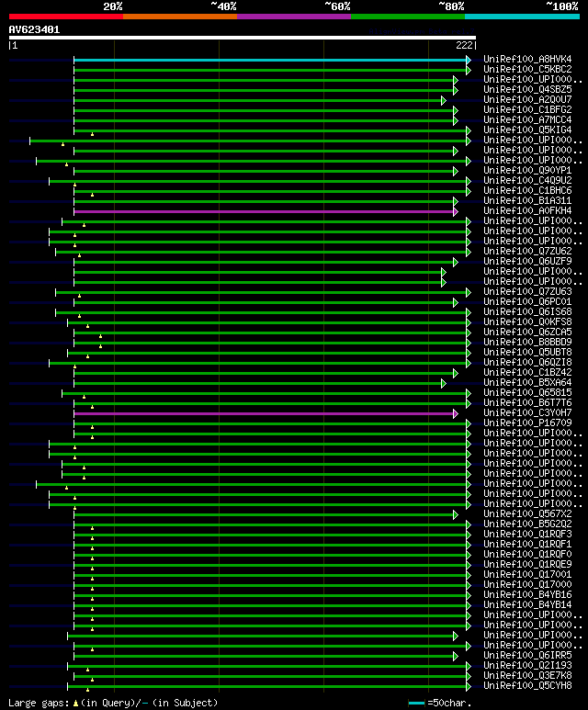
Task: Open hit UniRef100_C5KBC2
Action: click(527, 69)
